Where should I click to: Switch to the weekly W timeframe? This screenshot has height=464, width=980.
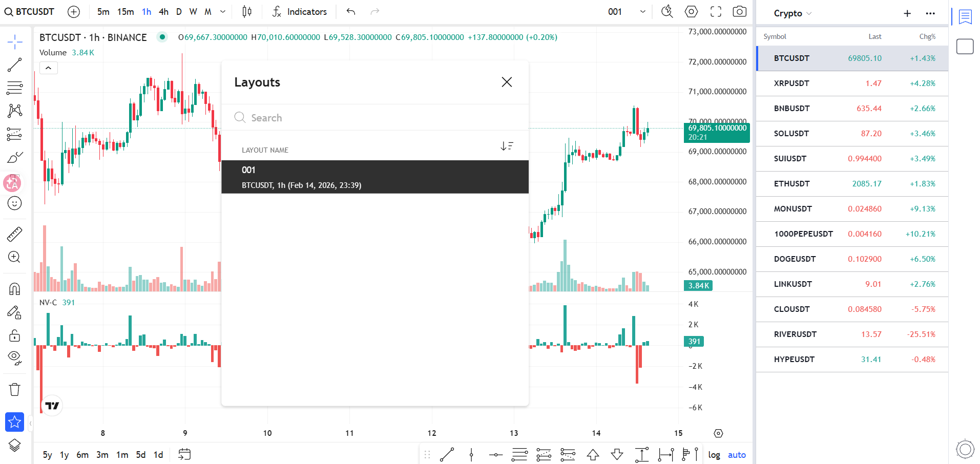click(193, 11)
